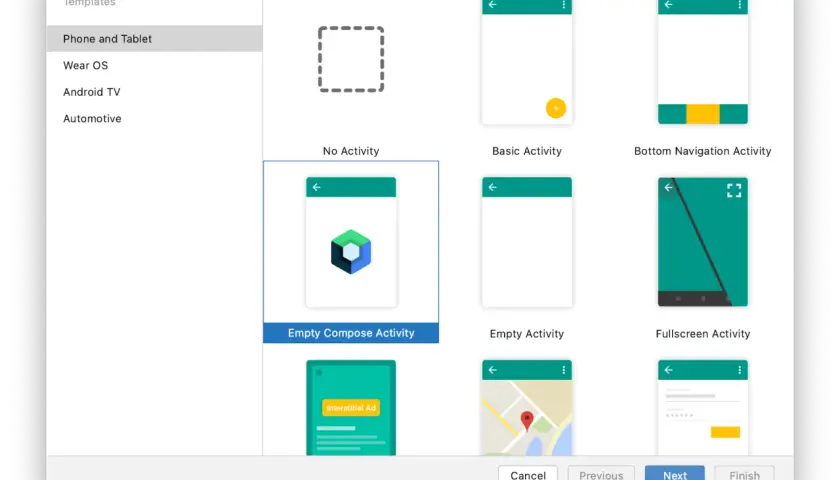Pick the Google Maps activity thumbnail
The image size is (840, 480).
click(527, 408)
